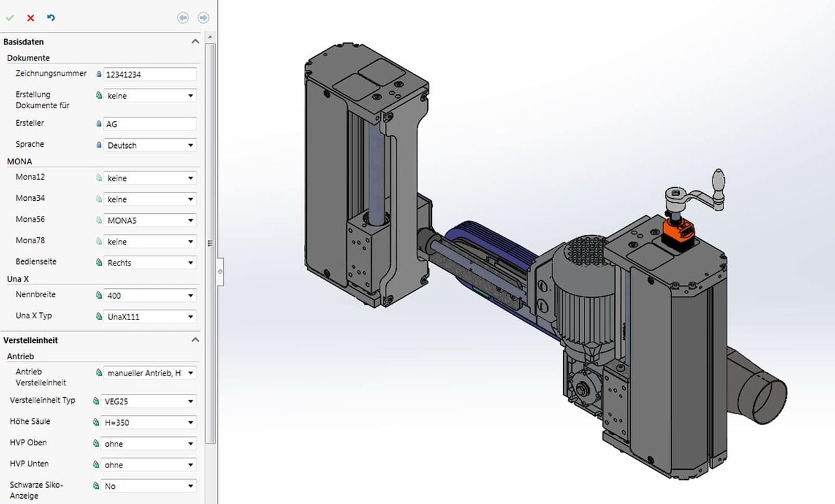Click lock icon beside Mona78
This screenshot has height=504, width=835.
coord(99,241)
